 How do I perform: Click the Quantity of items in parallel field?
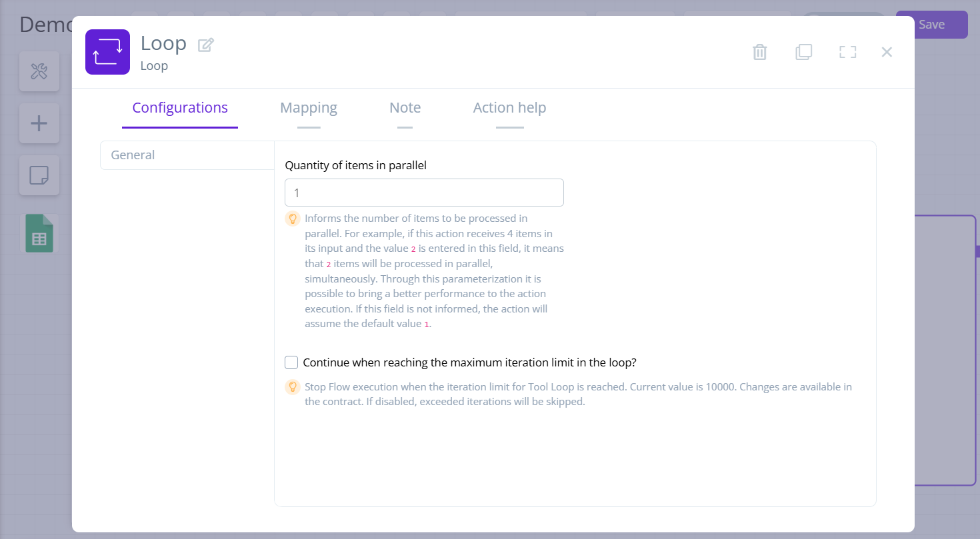click(424, 192)
